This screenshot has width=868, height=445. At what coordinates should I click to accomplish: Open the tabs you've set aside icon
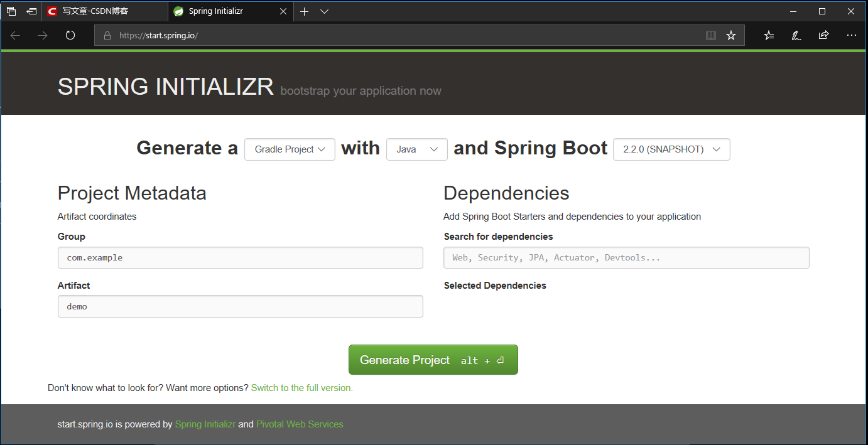coord(11,11)
